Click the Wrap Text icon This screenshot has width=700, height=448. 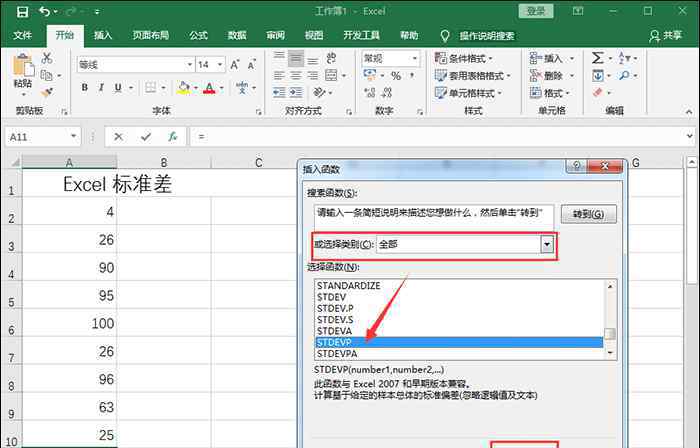point(331,58)
